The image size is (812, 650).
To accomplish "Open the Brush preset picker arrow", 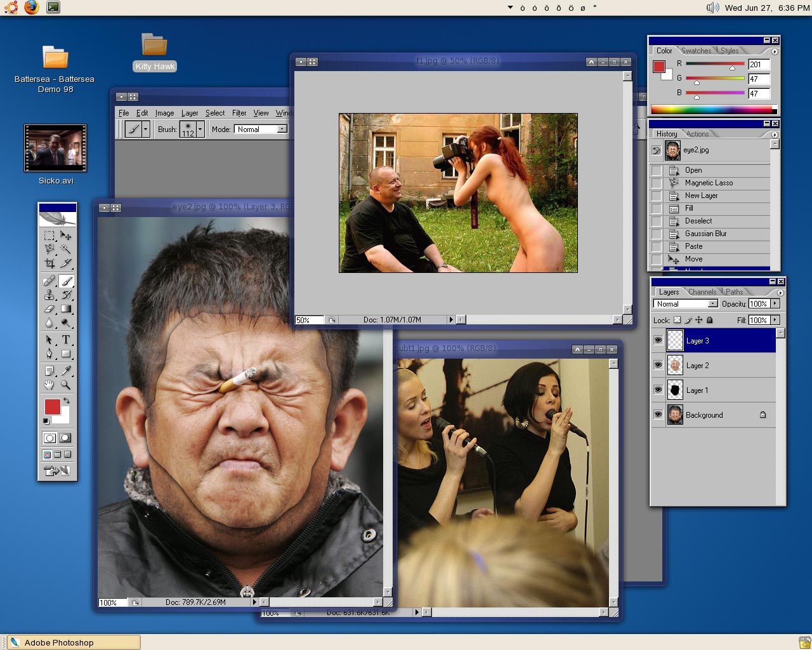I will [x=200, y=129].
